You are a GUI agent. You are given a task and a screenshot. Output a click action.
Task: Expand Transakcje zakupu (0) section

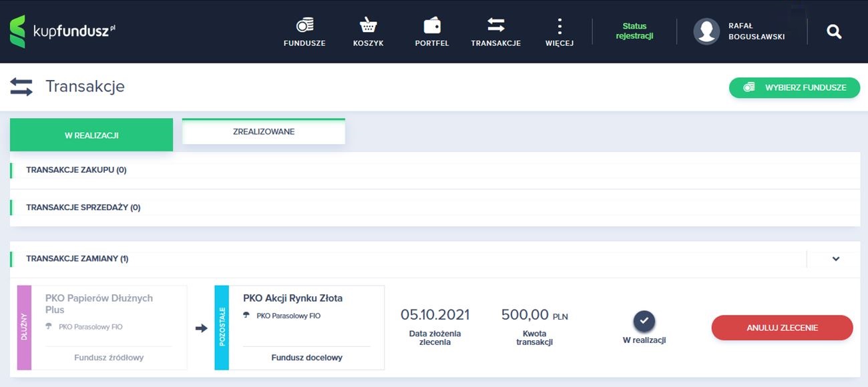tap(435, 170)
